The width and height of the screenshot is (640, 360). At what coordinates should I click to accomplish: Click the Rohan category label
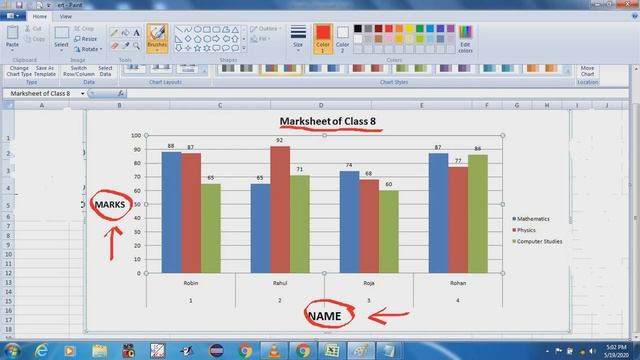pos(458,283)
